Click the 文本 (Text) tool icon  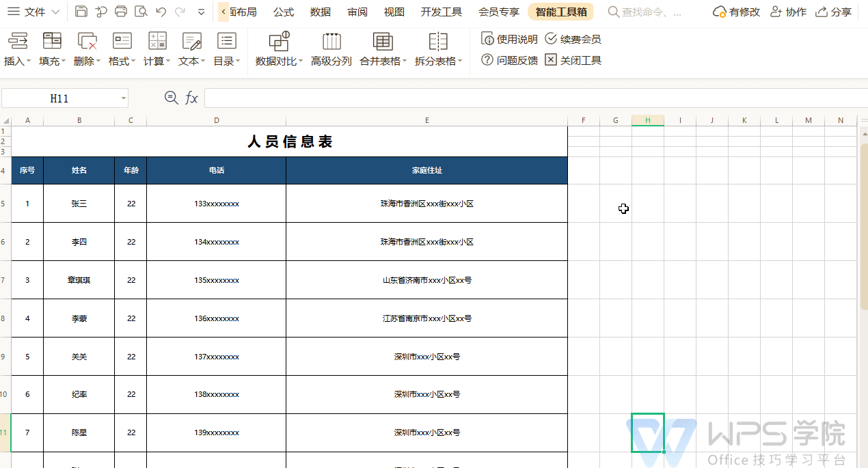(192, 41)
